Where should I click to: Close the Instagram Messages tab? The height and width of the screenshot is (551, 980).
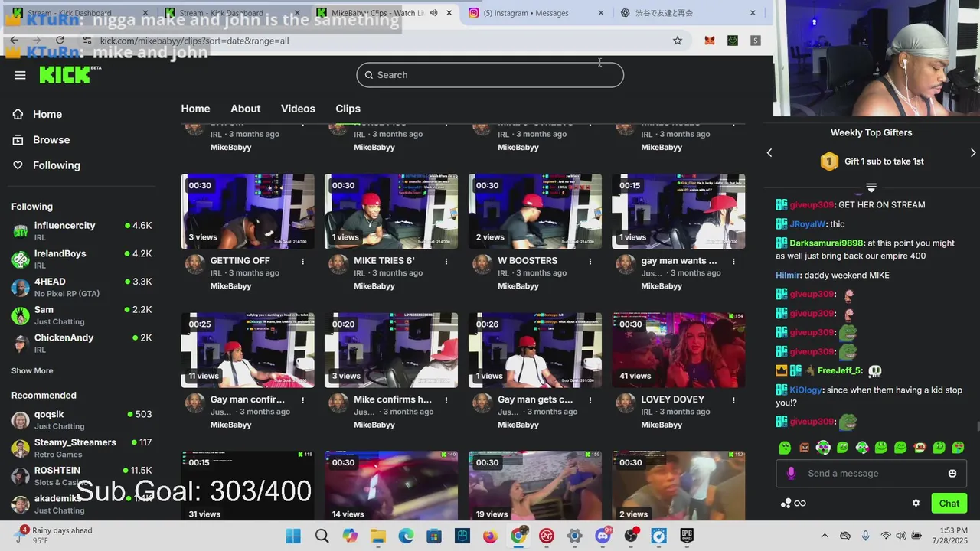pyautogui.click(x=601, y=12)
